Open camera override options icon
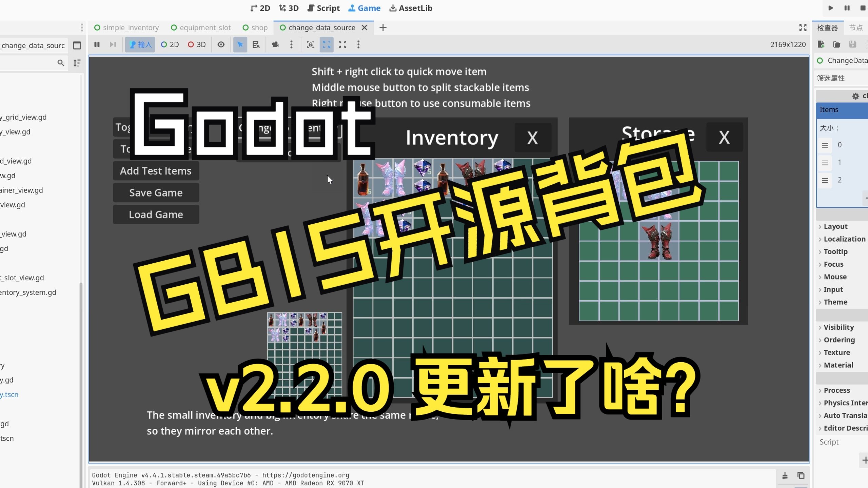The height and width of the screenshot is (488, 868). pos(275,44)
